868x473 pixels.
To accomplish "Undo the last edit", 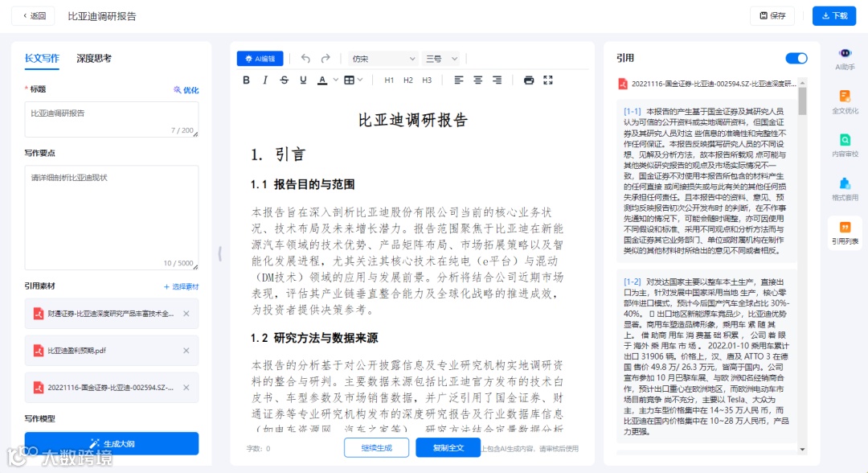I will [305, 58].
